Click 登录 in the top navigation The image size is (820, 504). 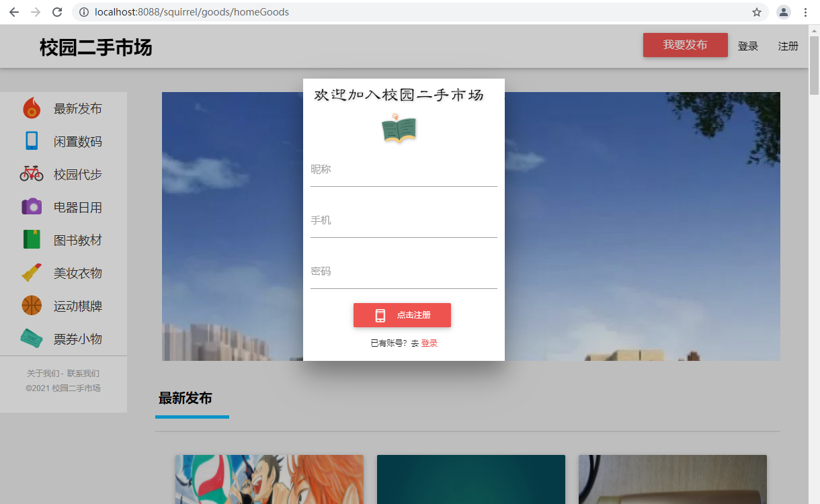[748, 46]
